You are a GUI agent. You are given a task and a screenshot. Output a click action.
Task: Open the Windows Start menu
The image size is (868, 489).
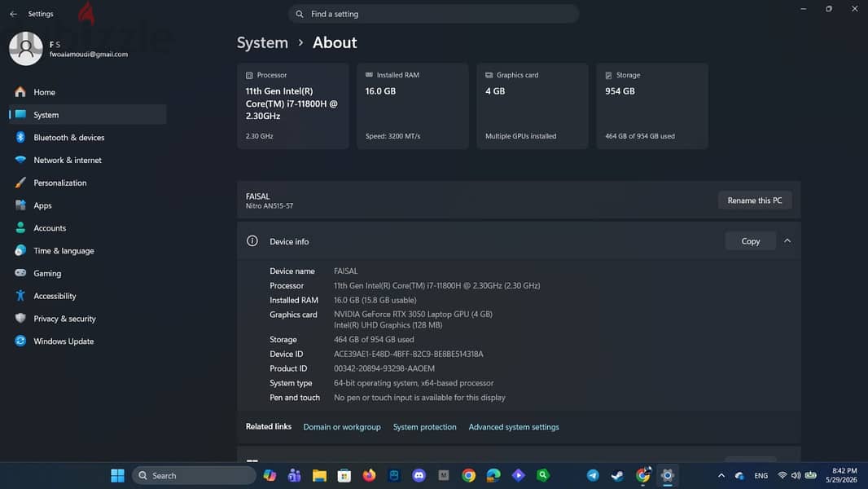click(117, 475)
